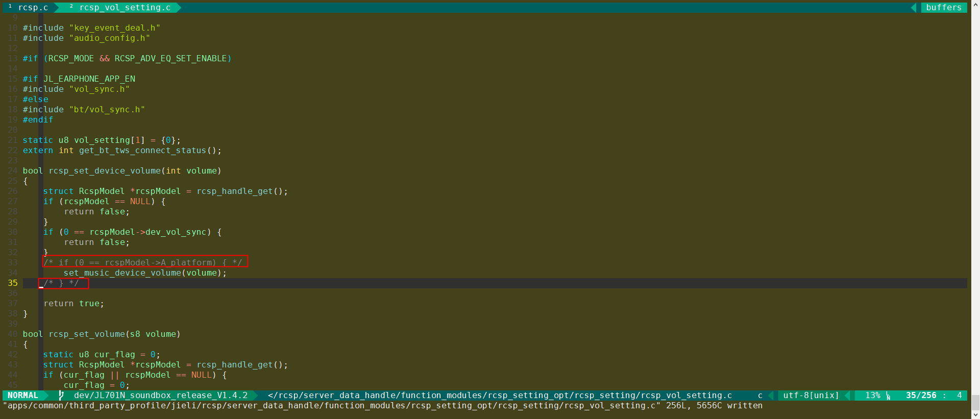Click the line-number symbol beside 35/256
980x419 pixels.
click(888, 396)
